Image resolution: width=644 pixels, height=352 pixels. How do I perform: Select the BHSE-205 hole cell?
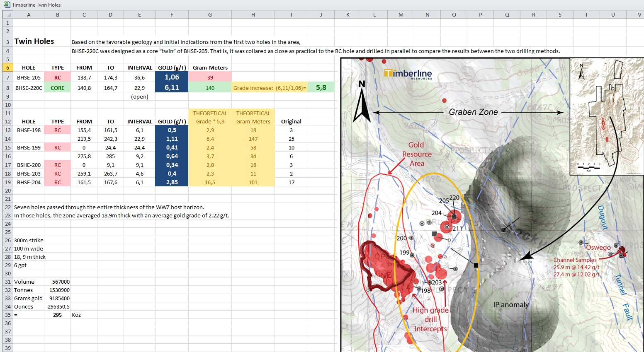coord(29,77)
